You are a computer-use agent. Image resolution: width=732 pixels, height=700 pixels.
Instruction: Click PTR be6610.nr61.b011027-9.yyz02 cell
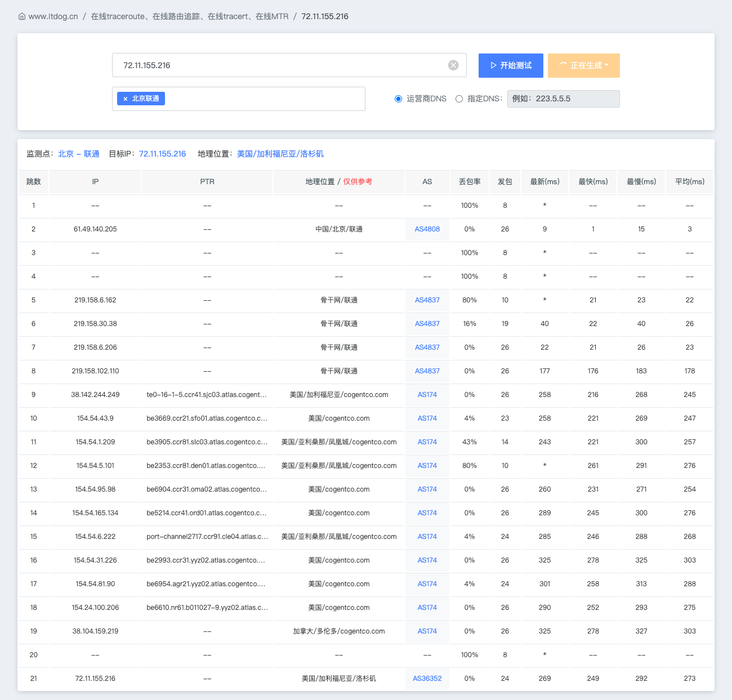point(207,608)
